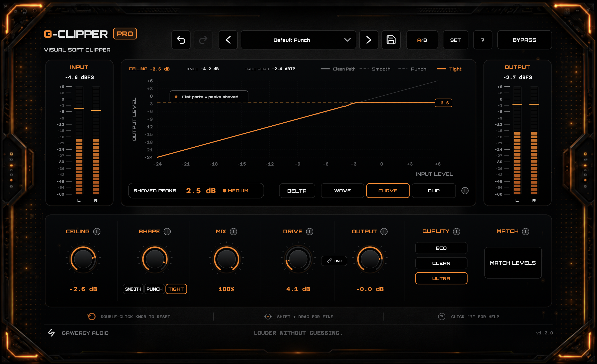The height and width of the screenshot is (364, 597).
Task: Click the -0.0 dB value under the Output knob
Action: [370, 289]
